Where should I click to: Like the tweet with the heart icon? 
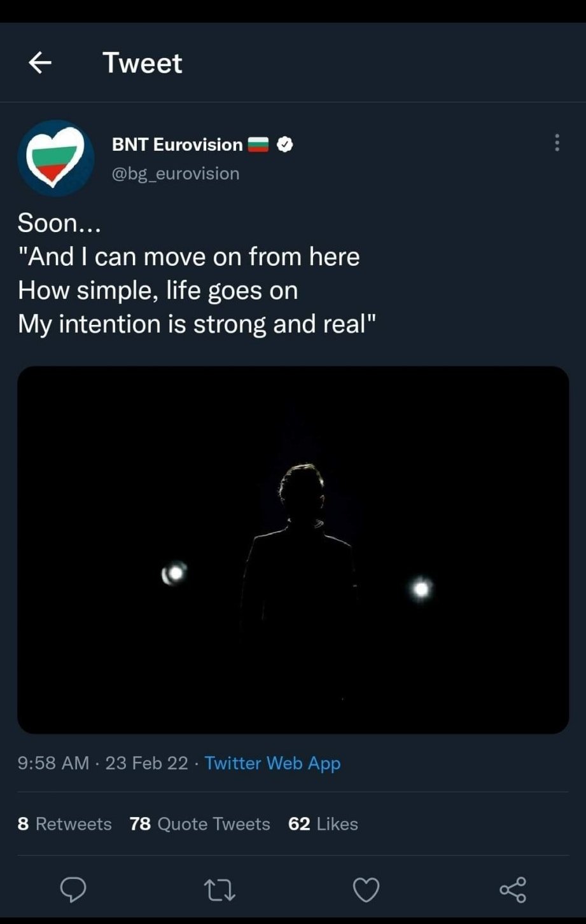pos(366,890)
